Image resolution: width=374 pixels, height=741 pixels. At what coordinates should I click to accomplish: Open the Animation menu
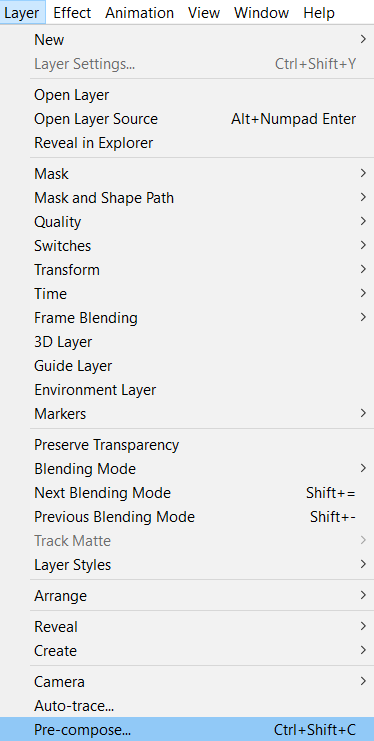coord(141,13)
